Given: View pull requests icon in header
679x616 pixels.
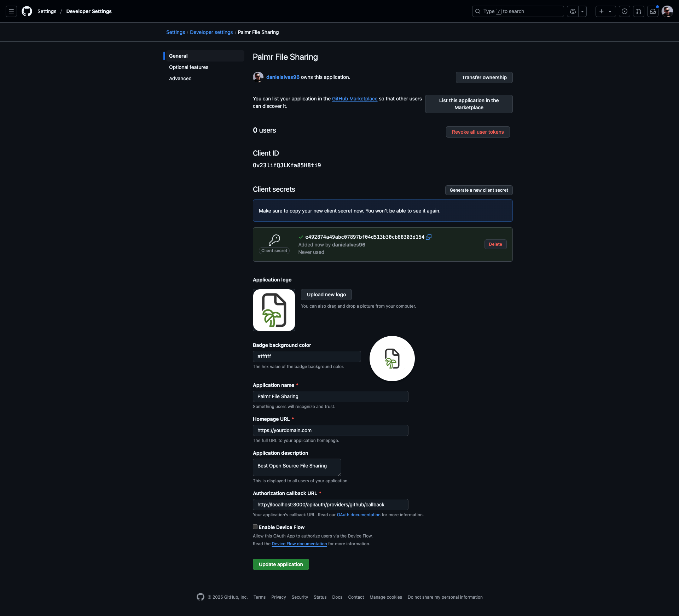Looking at the screenshot, I should pyautogui.click(x=639, y=11).
